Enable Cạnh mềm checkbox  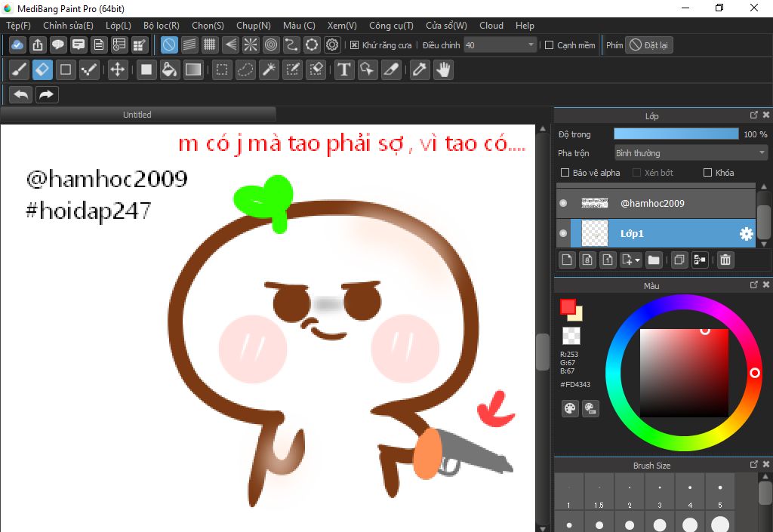click(x=550, y=45)
